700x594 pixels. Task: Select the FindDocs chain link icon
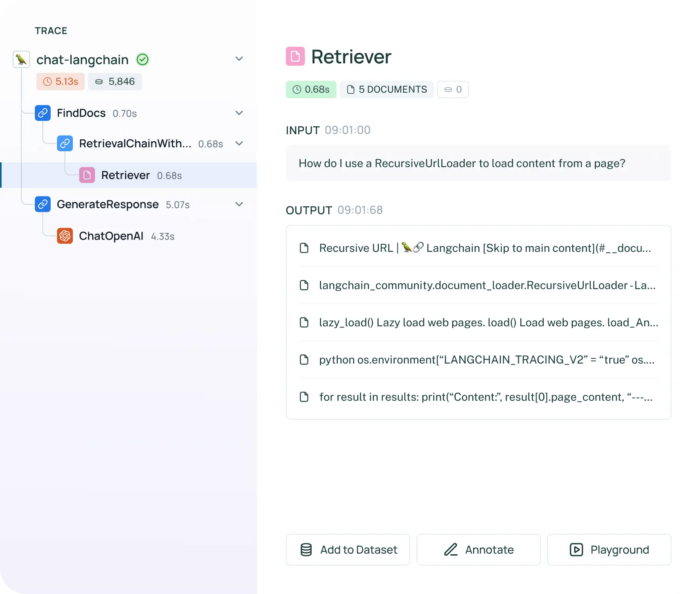point(42,113)
